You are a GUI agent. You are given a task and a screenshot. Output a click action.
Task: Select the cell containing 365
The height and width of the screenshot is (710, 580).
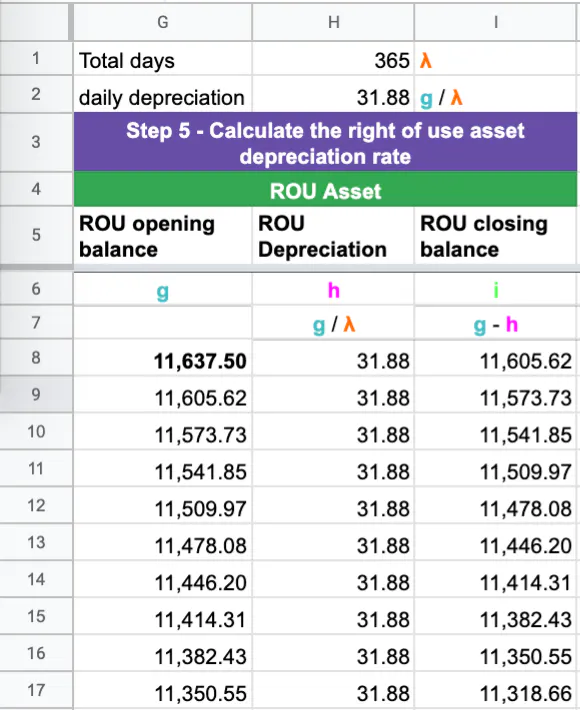[x=333, y=59]
